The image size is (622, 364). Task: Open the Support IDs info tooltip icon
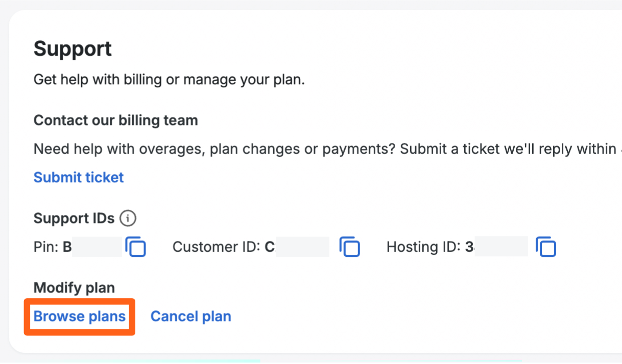[x=128, y=219]
